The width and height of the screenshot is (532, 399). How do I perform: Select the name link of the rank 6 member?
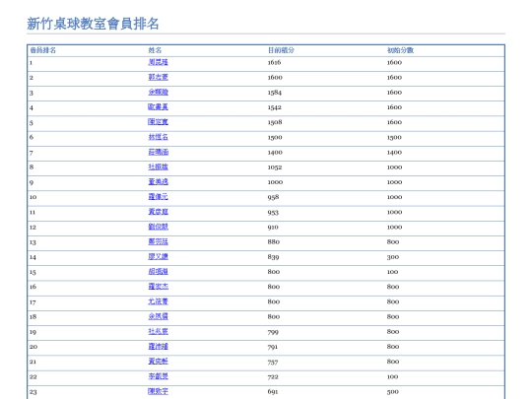point(158,137)
